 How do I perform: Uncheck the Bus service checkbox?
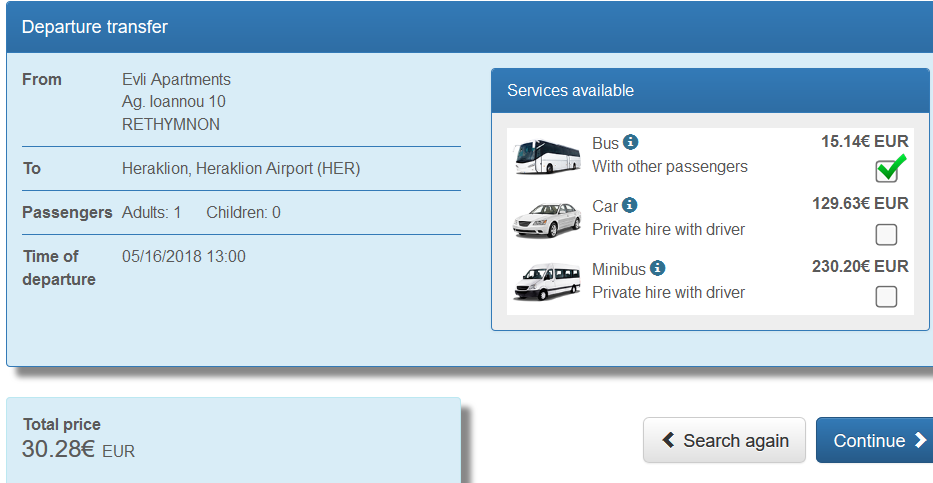point(886,171)
